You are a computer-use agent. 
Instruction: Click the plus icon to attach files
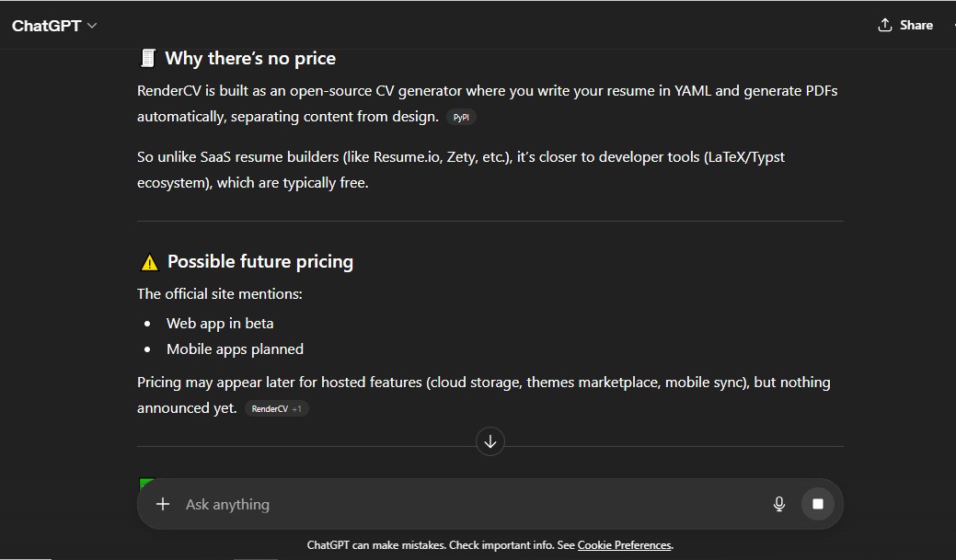pos(163,504)
